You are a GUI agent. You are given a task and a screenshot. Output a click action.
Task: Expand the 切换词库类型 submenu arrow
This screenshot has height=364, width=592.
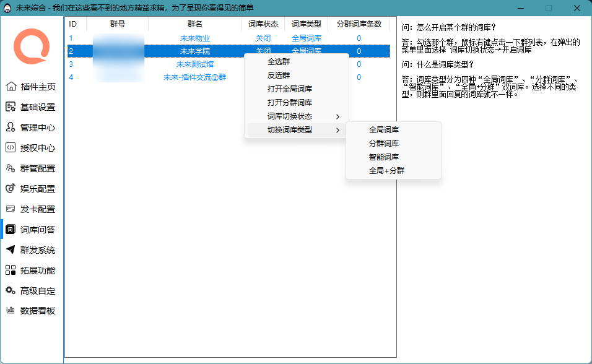[x=337, y=130]
